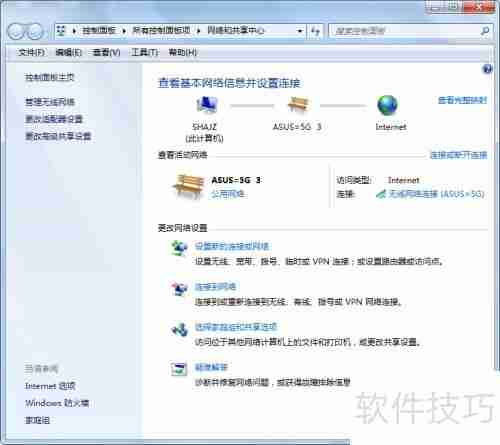Expand the address bar history dropdown arrow

tap(300, 31)
